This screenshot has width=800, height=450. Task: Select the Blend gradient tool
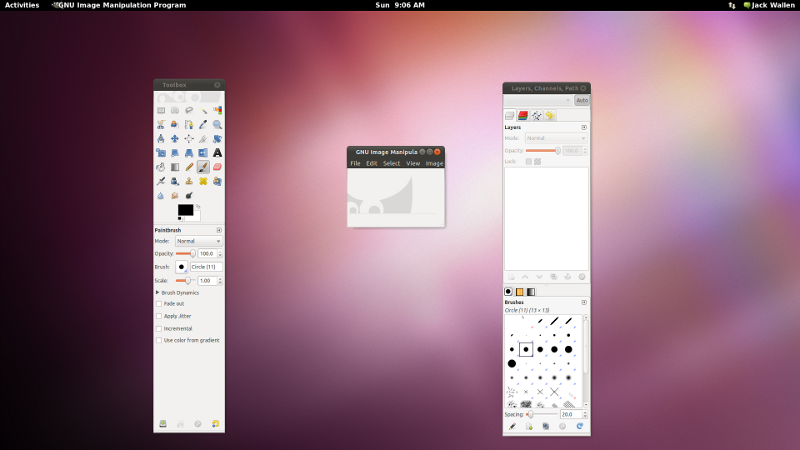175,167
